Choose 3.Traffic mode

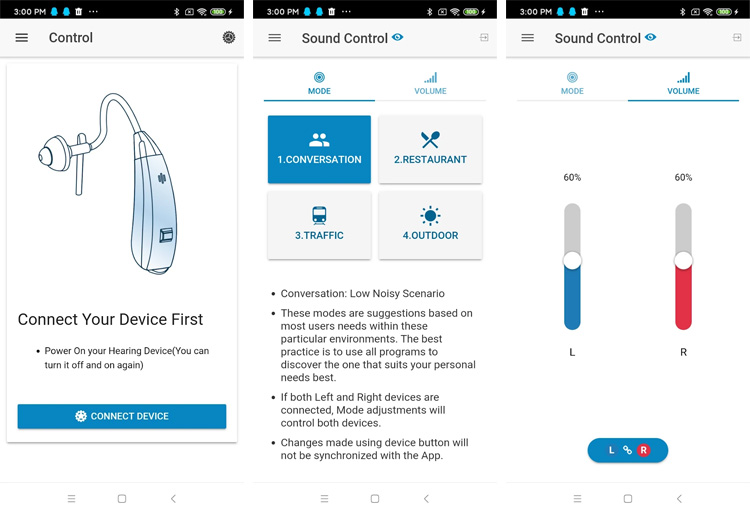319,225
